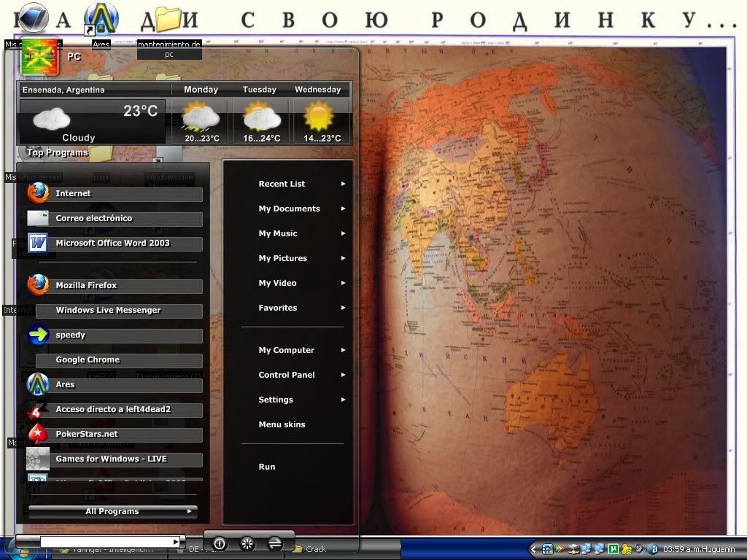Click the asterisk-shaped icon beside the power button
747x560 pixels.
[247, 543]
